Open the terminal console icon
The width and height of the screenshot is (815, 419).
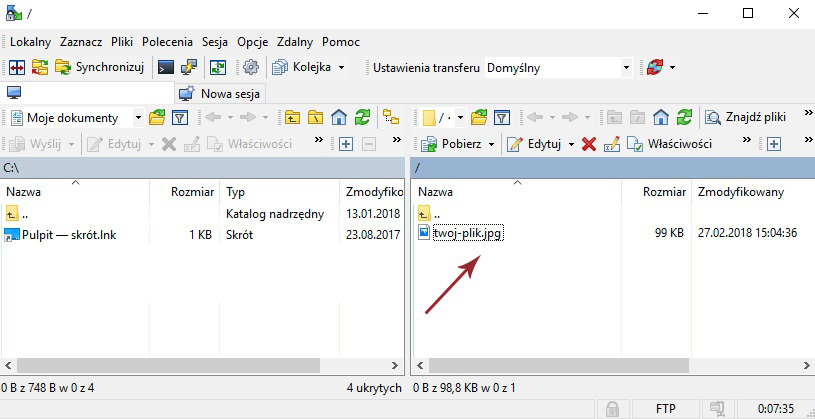click(x=164, y=67)
